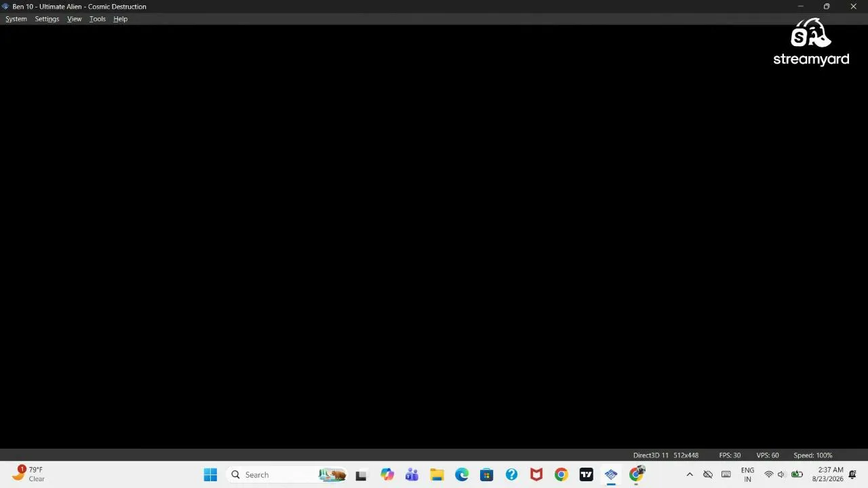This screenshot has height=488, width=868.
Task: Launch Copilot from the taskbar
Action: tap(387, 475)
